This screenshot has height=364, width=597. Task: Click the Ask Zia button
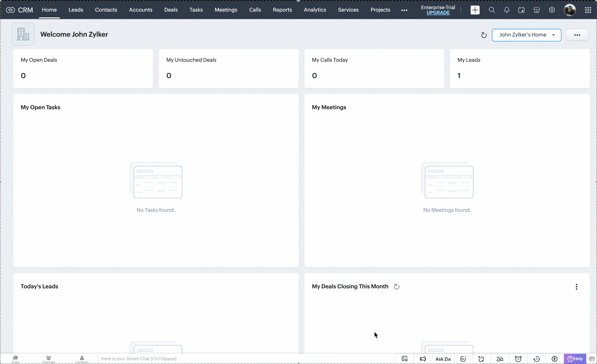tap(443, 359)
